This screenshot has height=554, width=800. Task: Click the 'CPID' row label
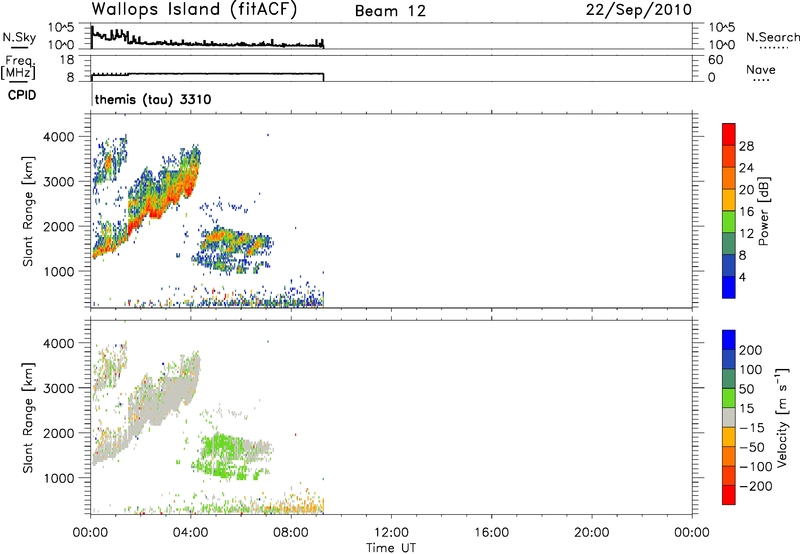coord(22,95)
